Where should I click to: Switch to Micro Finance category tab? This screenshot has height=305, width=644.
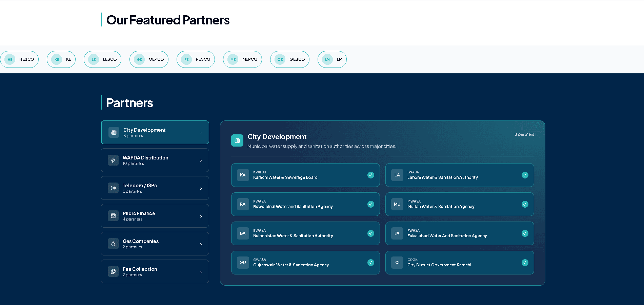pos(155,216)
